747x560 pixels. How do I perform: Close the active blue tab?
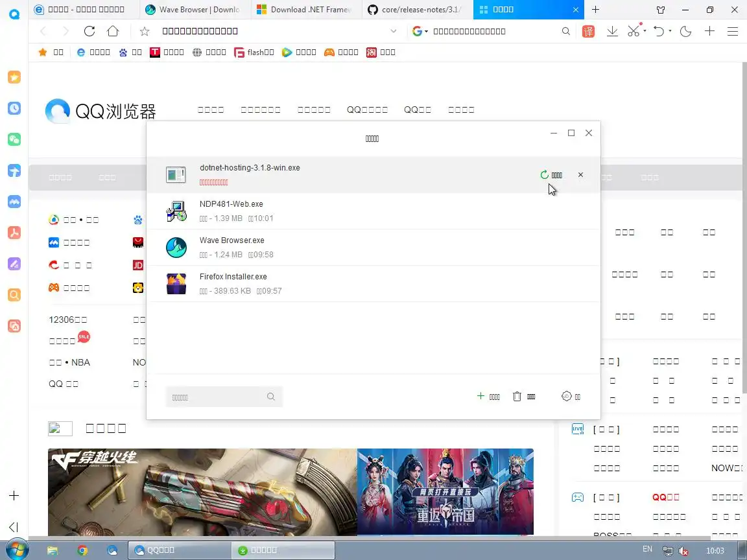click(576, 10)
